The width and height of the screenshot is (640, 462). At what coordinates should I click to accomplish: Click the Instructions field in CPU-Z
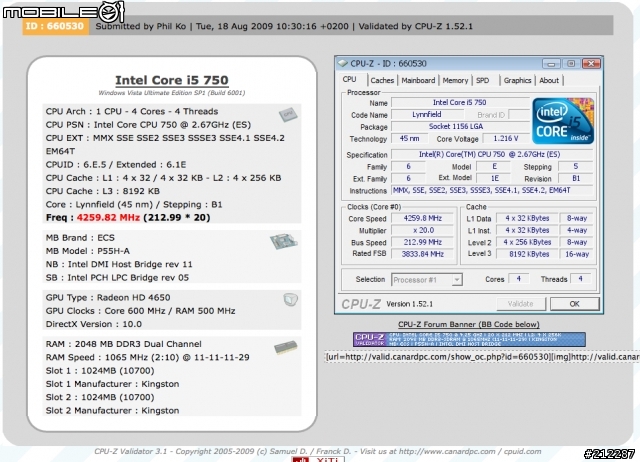coord(492,190)
